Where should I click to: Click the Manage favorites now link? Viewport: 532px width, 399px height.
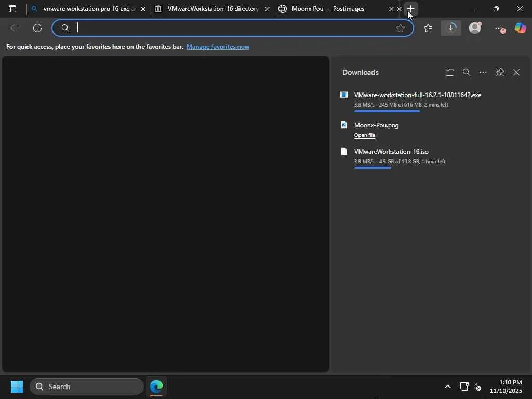coord(218,47)
